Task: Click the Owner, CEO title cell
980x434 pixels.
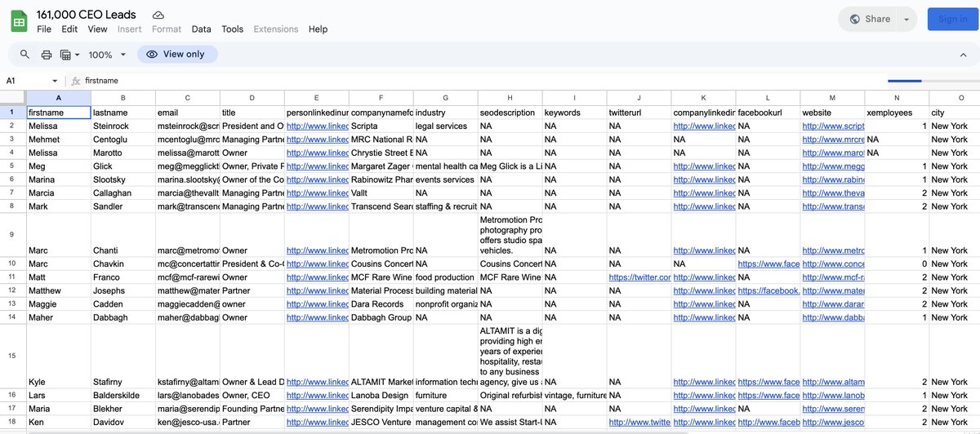Action: tap(252, 395)
